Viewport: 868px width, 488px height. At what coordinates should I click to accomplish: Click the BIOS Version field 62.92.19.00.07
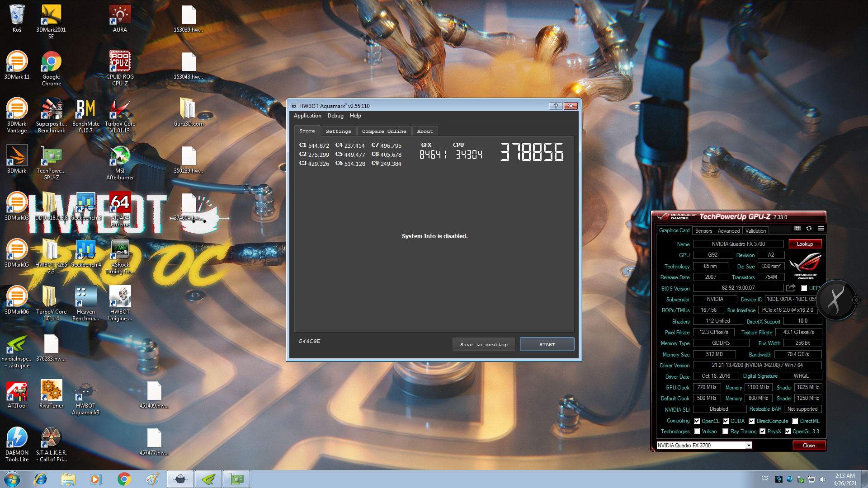pos(738,288)
